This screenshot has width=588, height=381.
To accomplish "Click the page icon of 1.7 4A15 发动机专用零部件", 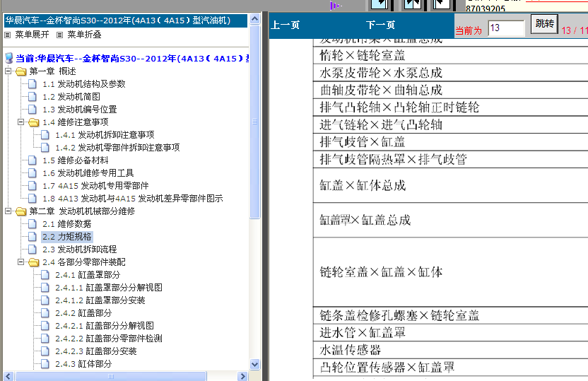I will tap(33, 186).
